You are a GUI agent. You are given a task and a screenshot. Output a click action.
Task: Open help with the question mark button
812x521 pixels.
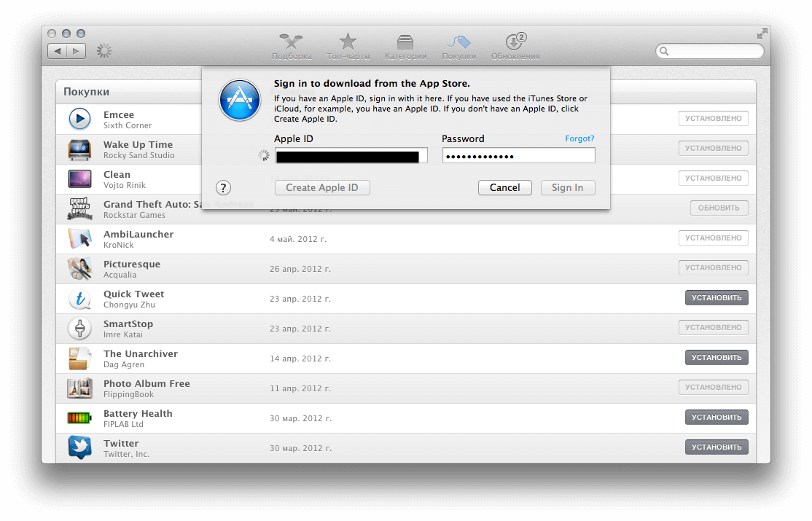tap(223, 187)
